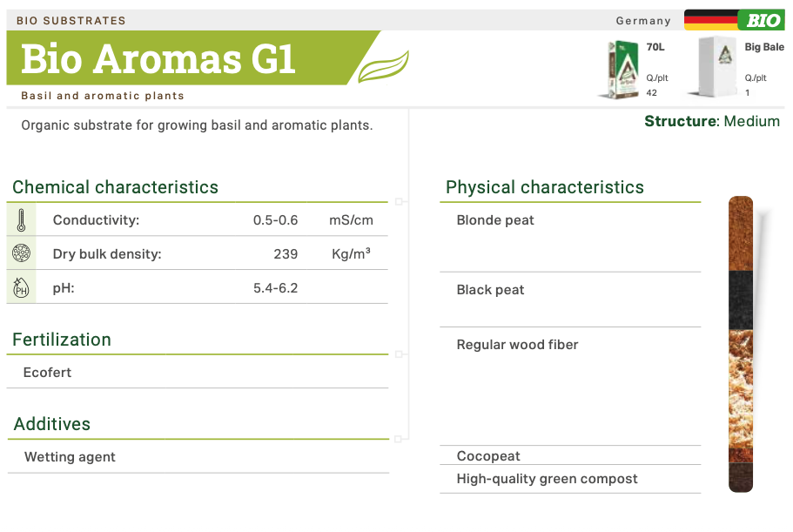Image resolution: width=793 pixels, height=532 pixels.
Task: Click the Wetting agent additive entry
Action: tap(70, 457)
